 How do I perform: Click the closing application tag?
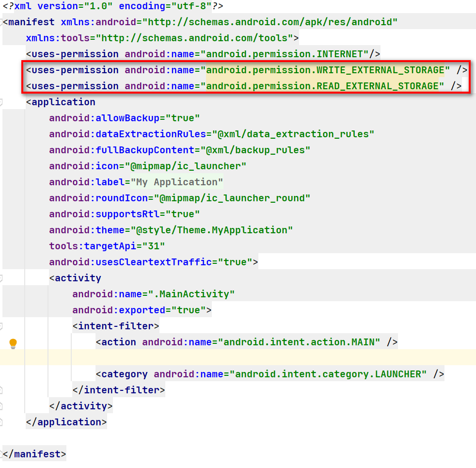pos(66,422)
